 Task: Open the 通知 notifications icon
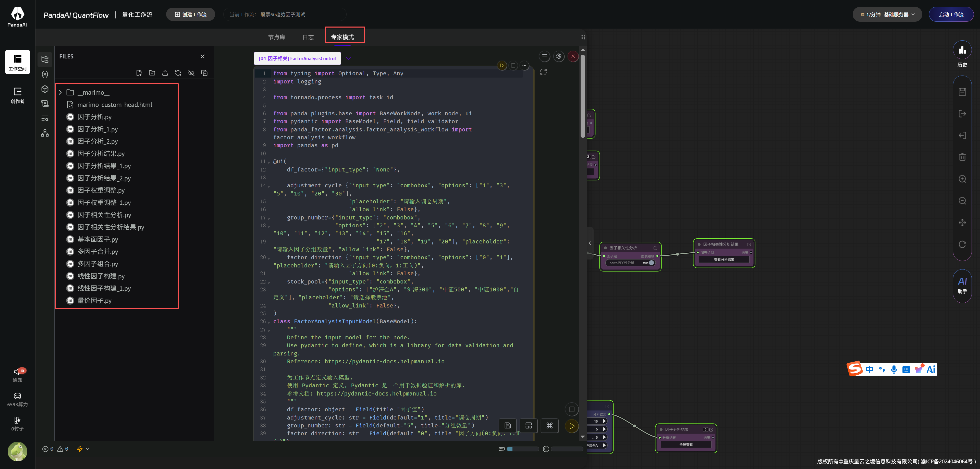point(18,375)
